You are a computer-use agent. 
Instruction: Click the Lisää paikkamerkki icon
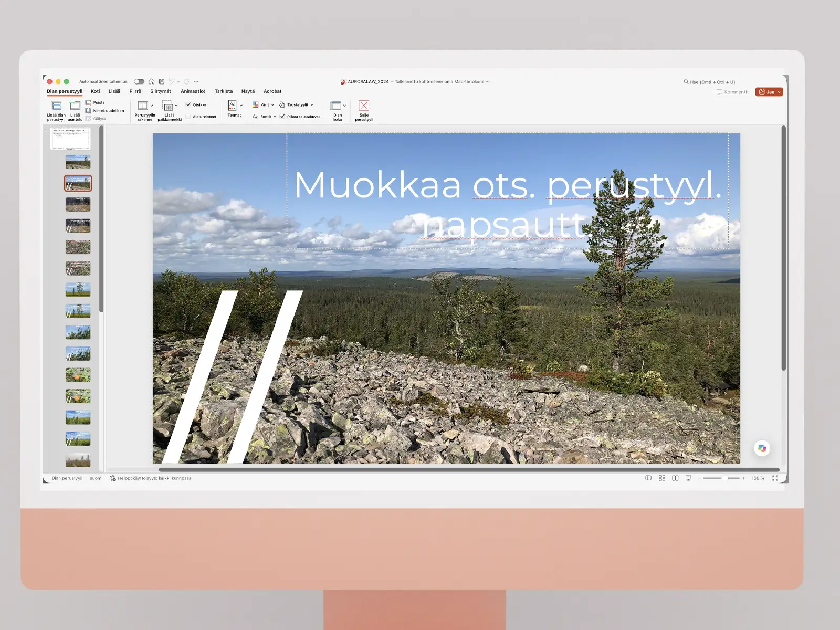pyautogui.click(x=167, y=106)
